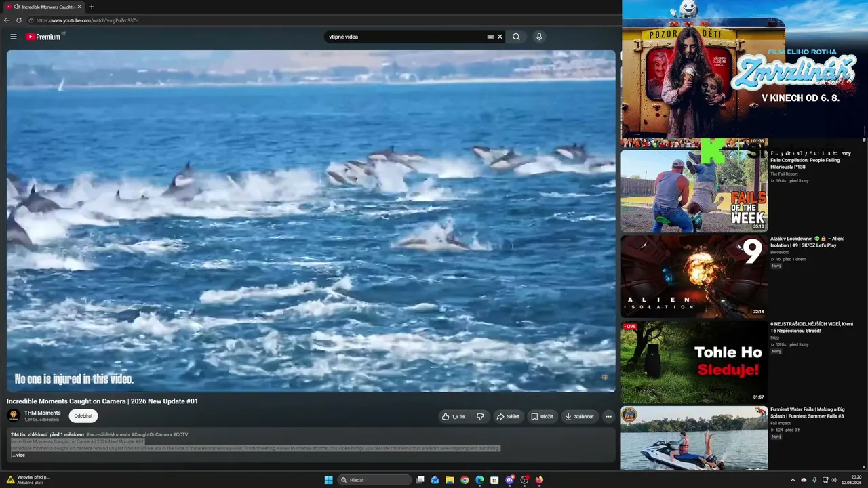Viewport: 868px width, 488px height.
Task: Open on-screen keyboard in search box
Action: tap(490, 37)
